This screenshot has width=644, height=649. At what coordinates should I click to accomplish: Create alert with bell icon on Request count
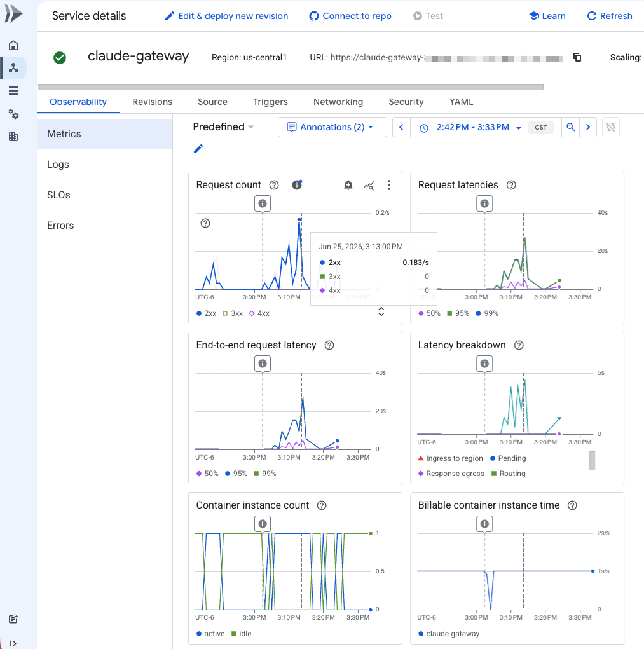tap(348, 185)
